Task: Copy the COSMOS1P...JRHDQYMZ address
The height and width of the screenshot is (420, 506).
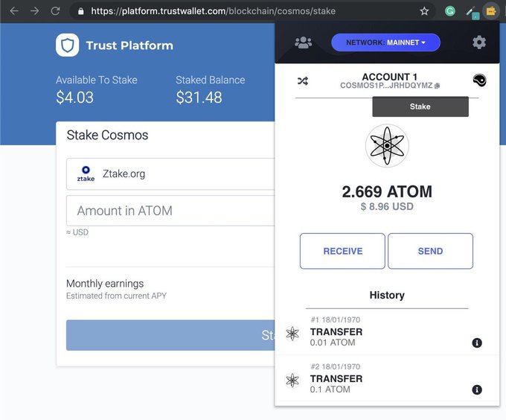Action: pyautogui.click(x=438, y=86)
